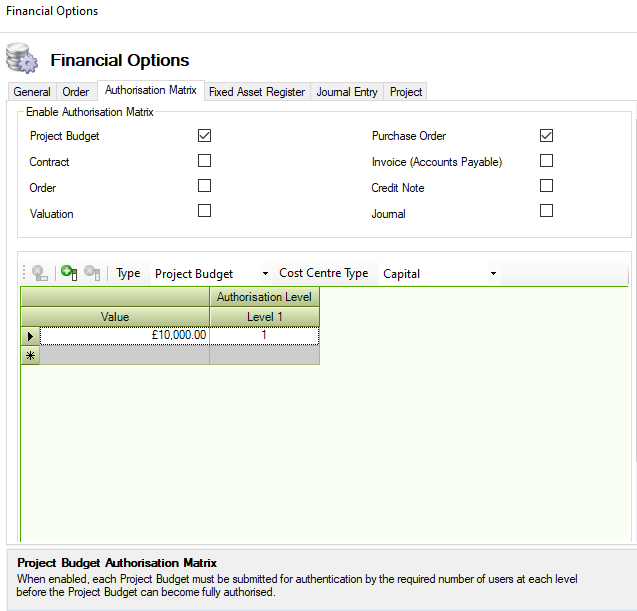Click the Level 1 cell containing 1
This screenshot has width=637, height=611.
[264, 336]
